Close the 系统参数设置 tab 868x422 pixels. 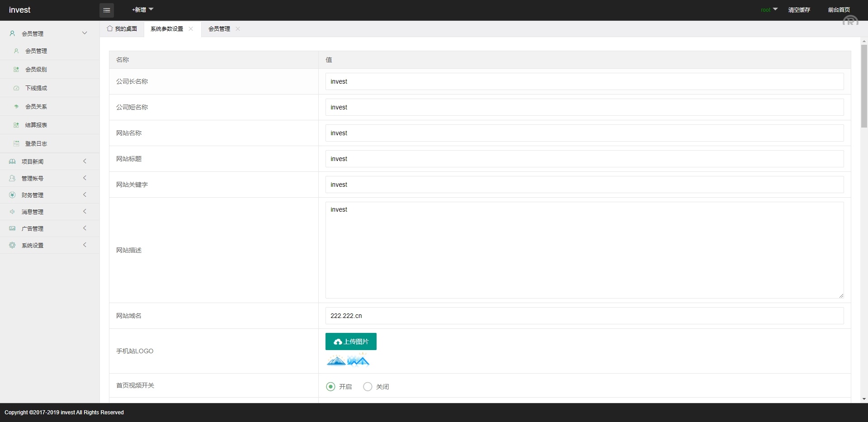[191, 29]
